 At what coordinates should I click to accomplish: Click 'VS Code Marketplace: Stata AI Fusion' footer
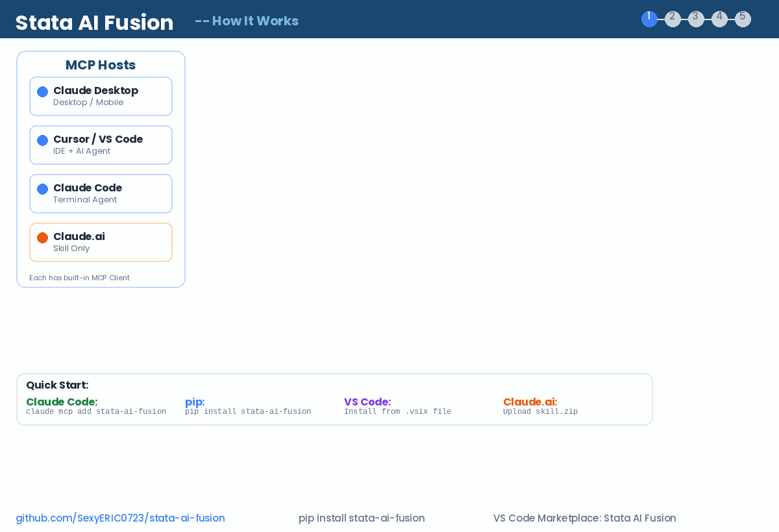pos(584,518)
